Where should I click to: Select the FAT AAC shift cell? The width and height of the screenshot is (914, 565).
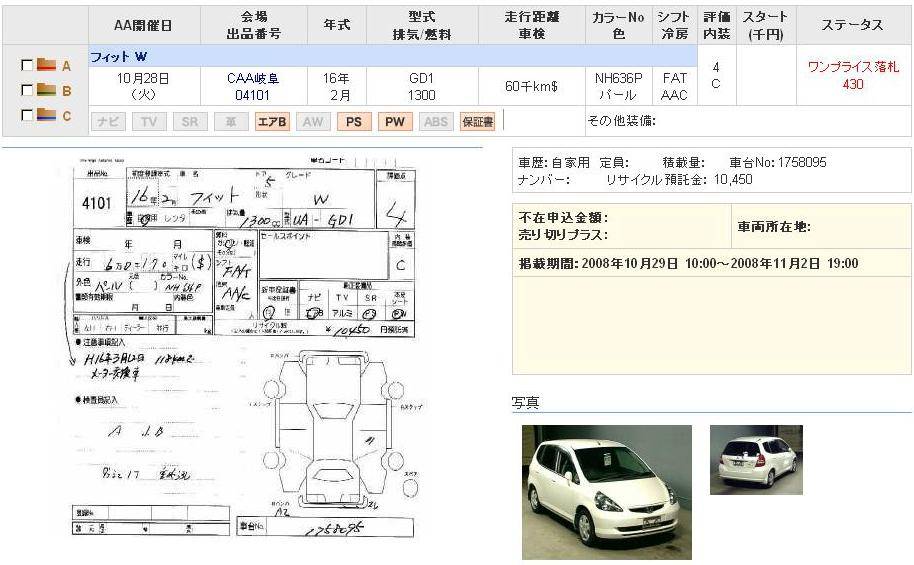pos(674,86)
